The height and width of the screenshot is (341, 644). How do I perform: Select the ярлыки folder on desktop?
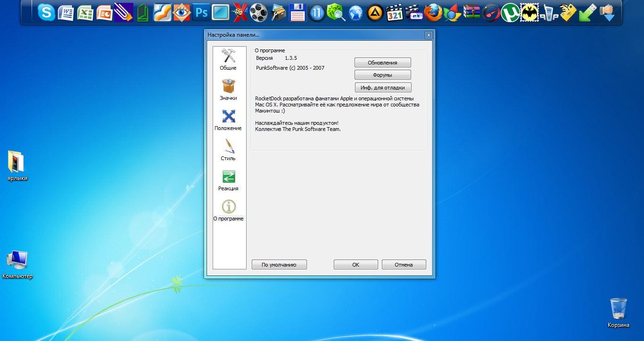click(17, 166)
